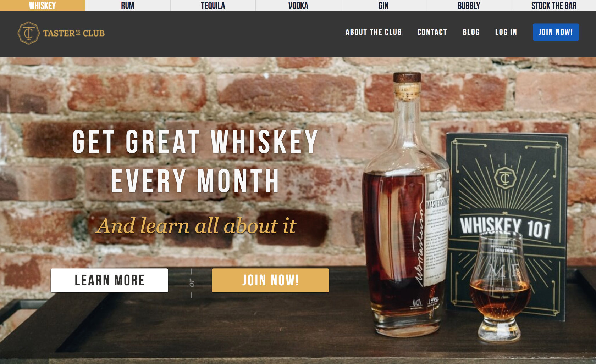The height and width of the screenshot is (364, 596).
Task: Go to the Vodka tab
Action: (x=298, y=6)
